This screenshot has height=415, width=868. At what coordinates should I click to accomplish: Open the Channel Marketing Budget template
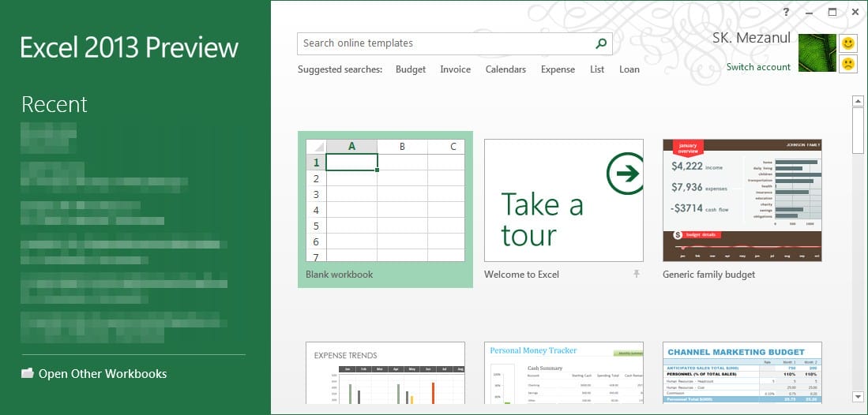742,373
